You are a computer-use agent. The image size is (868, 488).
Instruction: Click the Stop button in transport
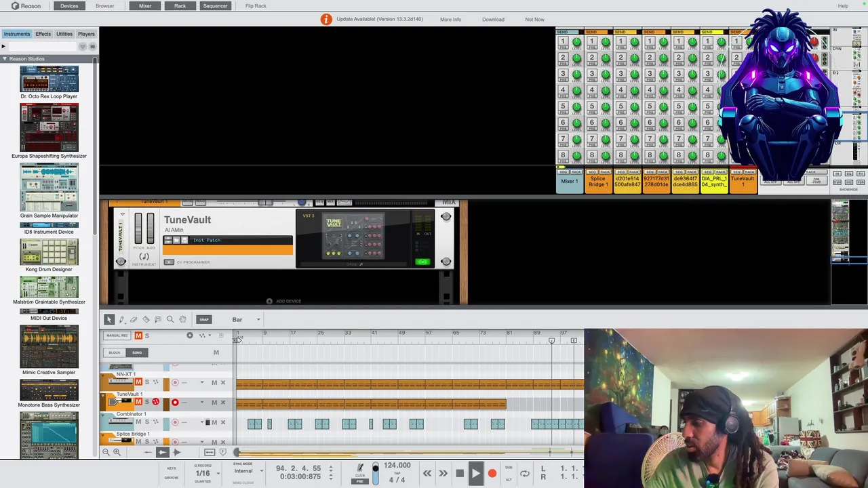pos(459,474)
